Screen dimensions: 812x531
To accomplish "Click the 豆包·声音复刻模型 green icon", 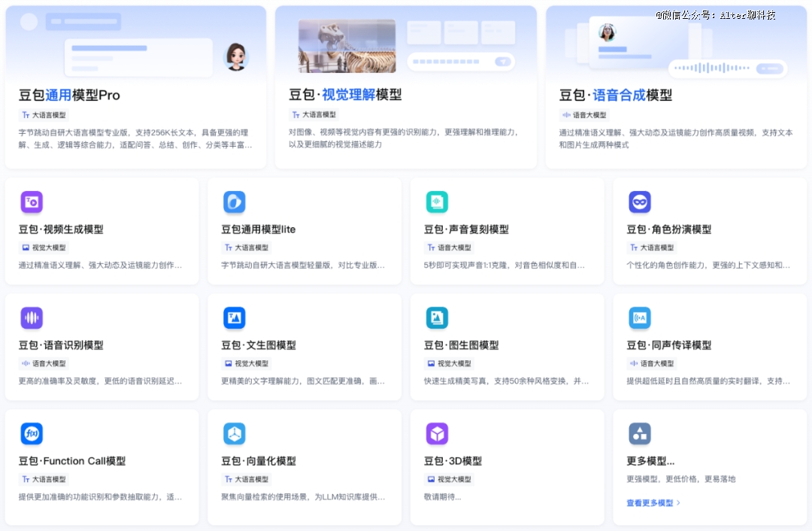I will (437, 202).
